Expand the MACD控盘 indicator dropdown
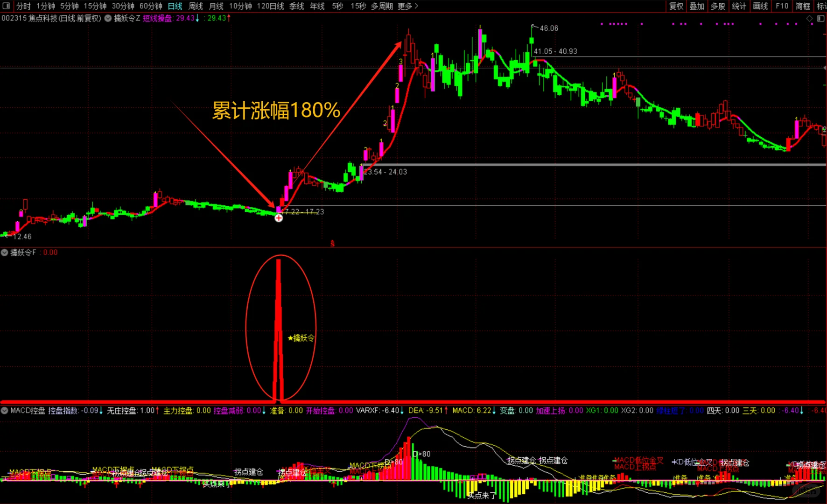 (x=5, y=411)
